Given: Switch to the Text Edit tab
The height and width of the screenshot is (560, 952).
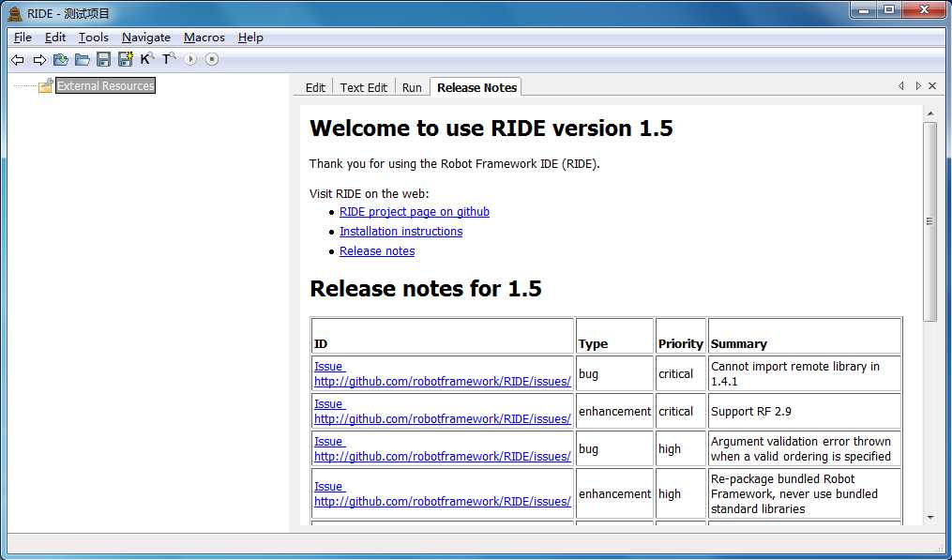Looking at the screenshot, I should click(363, 87).
